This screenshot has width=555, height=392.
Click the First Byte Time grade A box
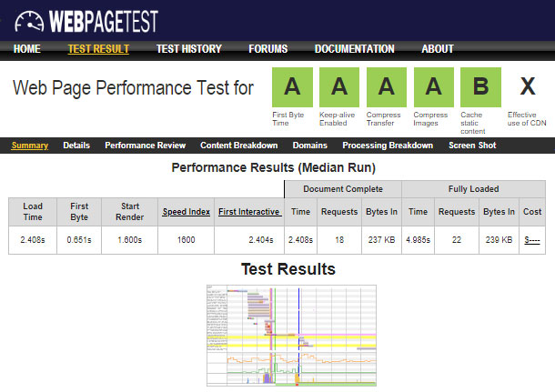click(292, 87)
